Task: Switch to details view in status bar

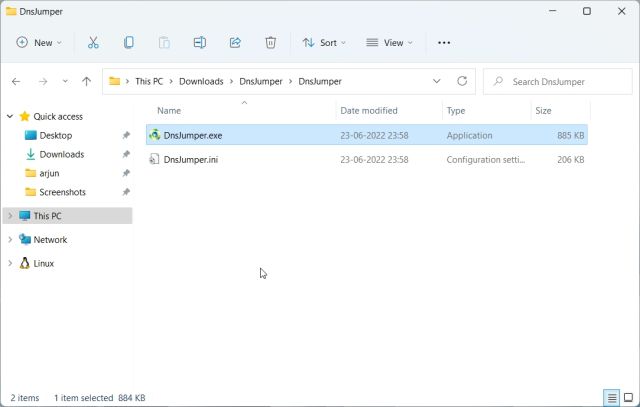Action: coord(611,397)
